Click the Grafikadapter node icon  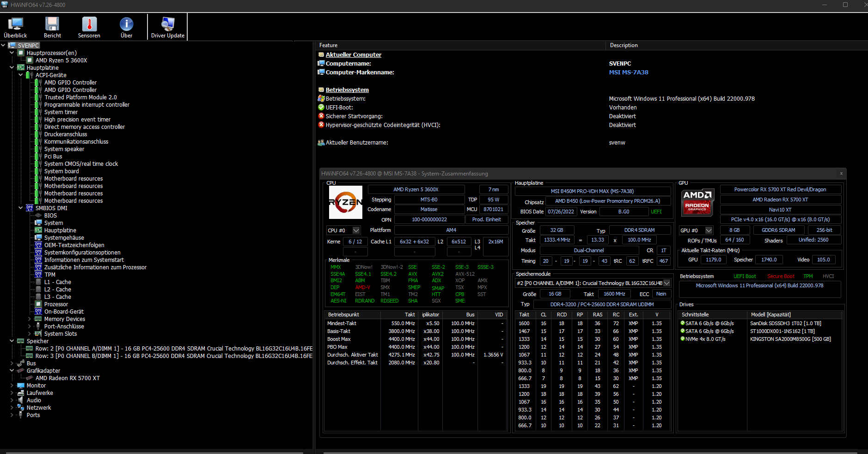[21, 370]
